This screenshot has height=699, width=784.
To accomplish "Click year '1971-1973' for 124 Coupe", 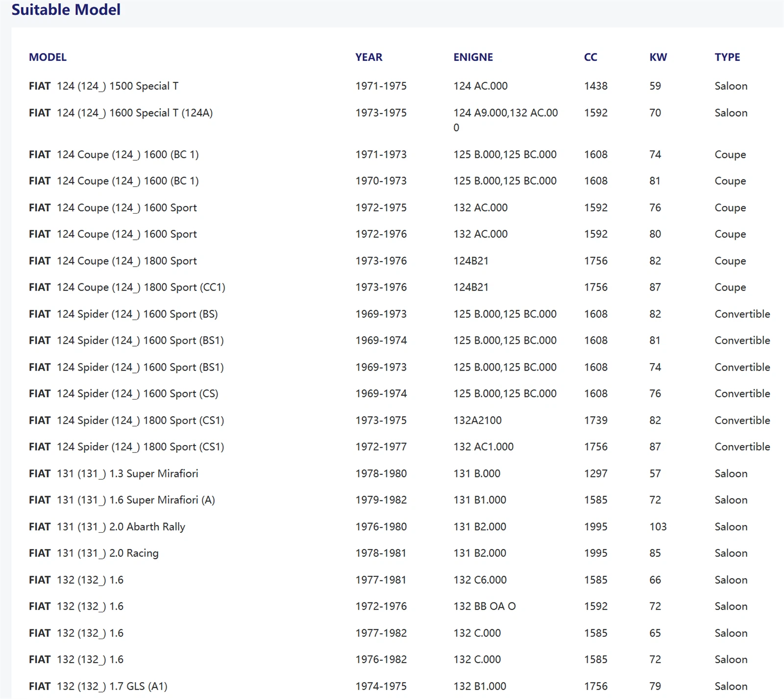I will coord(381,154).
